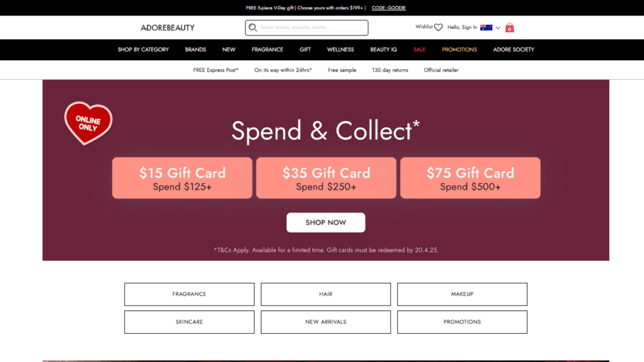This screenshot has width=644, height=362.
Task: Click the search magnifier icon
Action: [253, 27]
